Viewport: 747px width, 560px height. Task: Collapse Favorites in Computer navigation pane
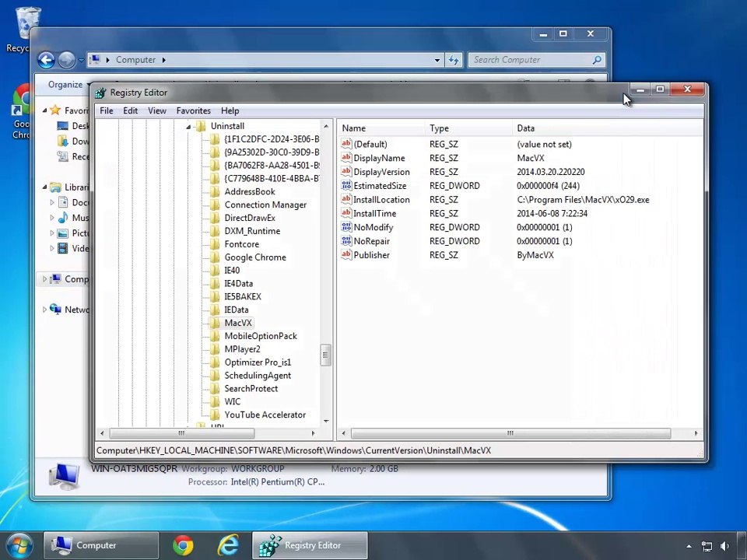[x=44, y=110]
